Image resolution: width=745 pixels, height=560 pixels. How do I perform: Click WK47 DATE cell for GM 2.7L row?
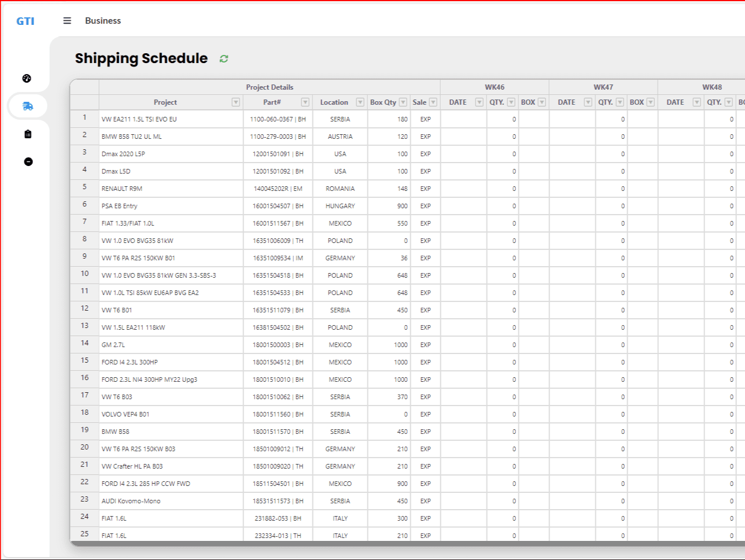tap(573, 345)
